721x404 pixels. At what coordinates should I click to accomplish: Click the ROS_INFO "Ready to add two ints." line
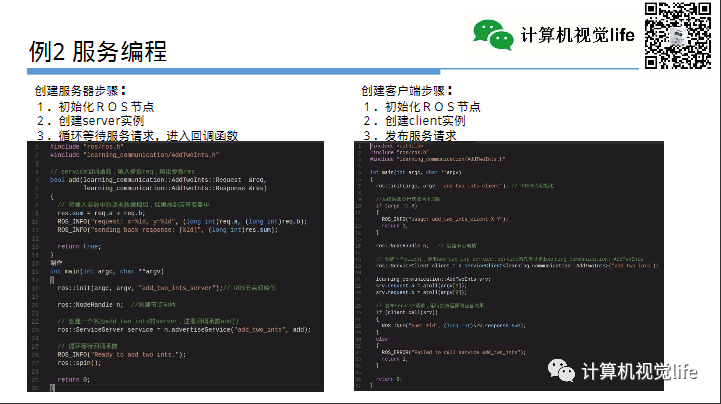(122, 355)
